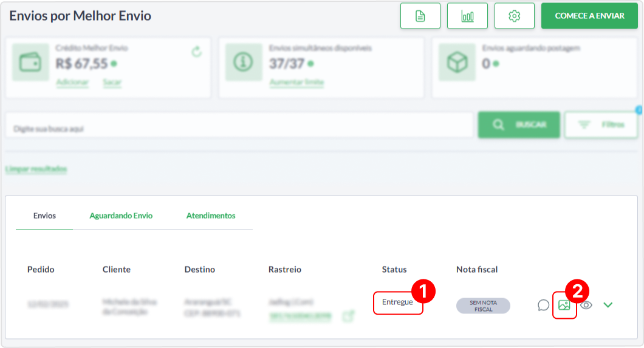Open the chat bubble icon in shipment row
The width and height of the screenshot is (644, 348).
point(543,305)
